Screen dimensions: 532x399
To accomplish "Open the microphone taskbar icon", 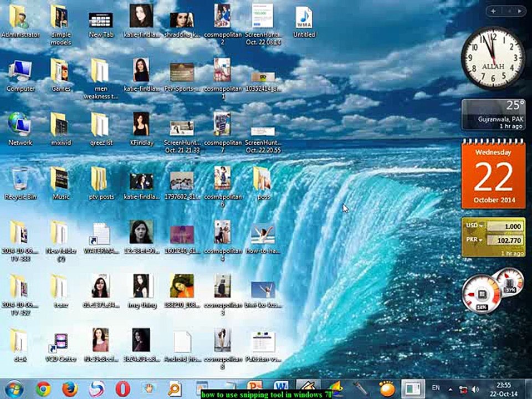I will coord(360,389).
